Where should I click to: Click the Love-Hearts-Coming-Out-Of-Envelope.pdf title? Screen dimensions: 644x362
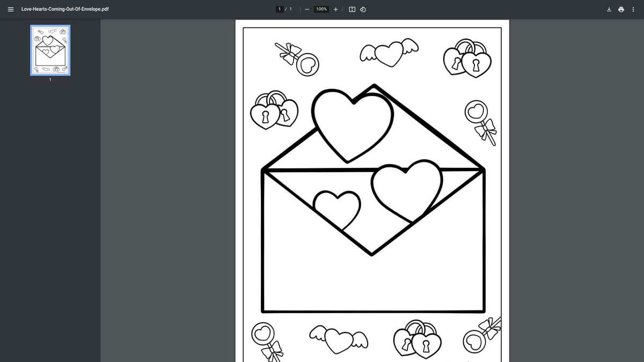click(64, 9)
